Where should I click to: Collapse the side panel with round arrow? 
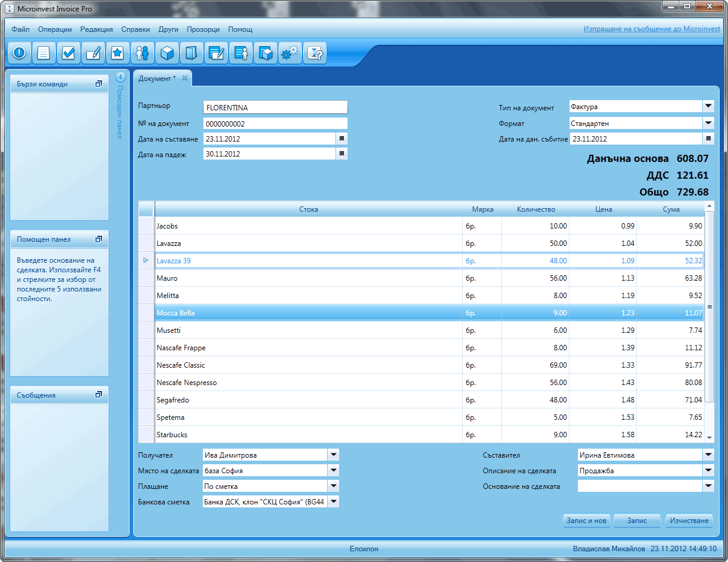click(120, 77)
